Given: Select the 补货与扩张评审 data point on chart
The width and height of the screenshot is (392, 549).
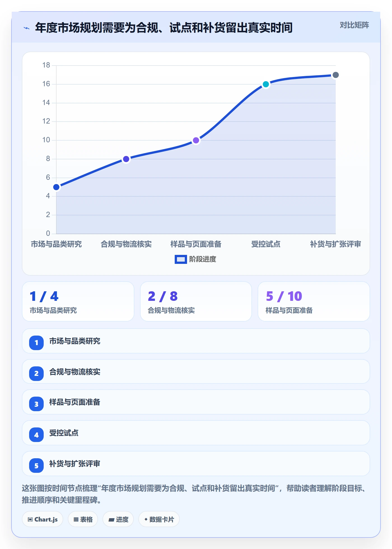Looking at the screenshot, I should pyautogui.click(x=335, y=75).
